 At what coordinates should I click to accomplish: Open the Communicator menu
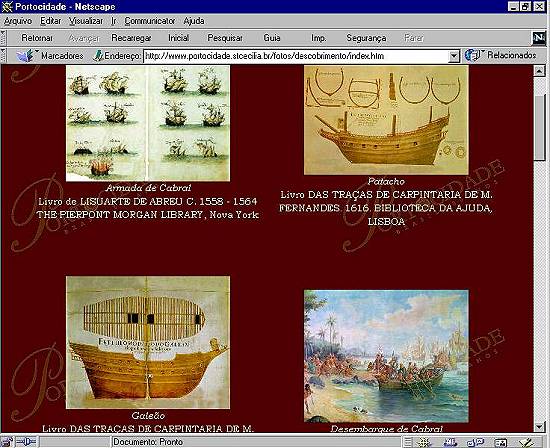click(x=150, y=21)
